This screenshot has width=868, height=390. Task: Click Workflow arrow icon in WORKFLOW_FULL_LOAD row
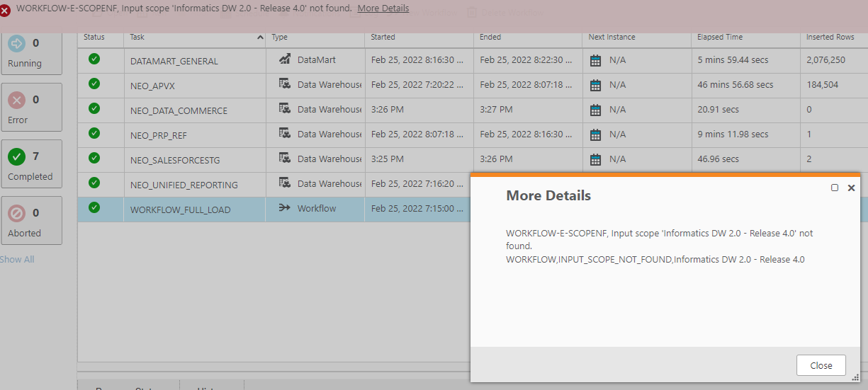tap(285, 208)
